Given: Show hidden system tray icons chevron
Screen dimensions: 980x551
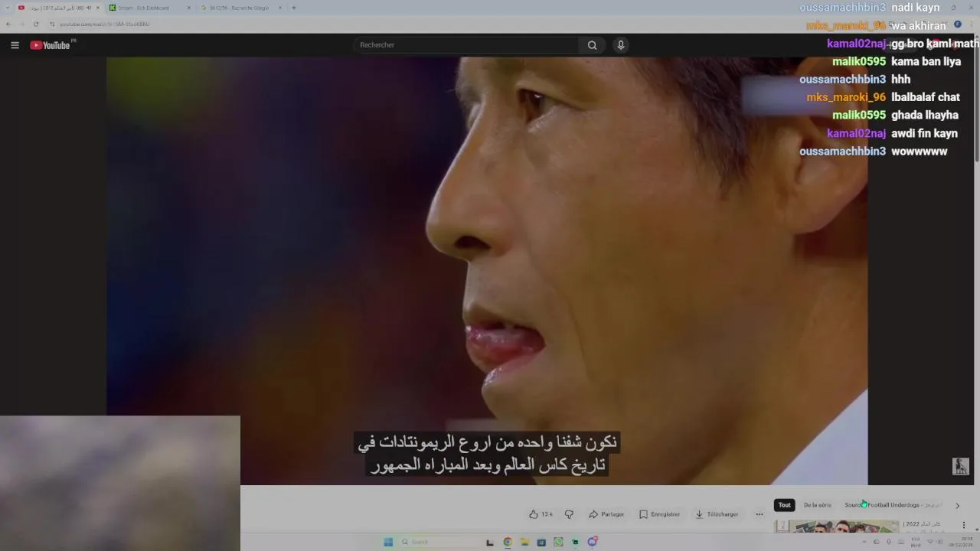Looking at the screenshot, I should pyautogui.click(x=864, y=542).
